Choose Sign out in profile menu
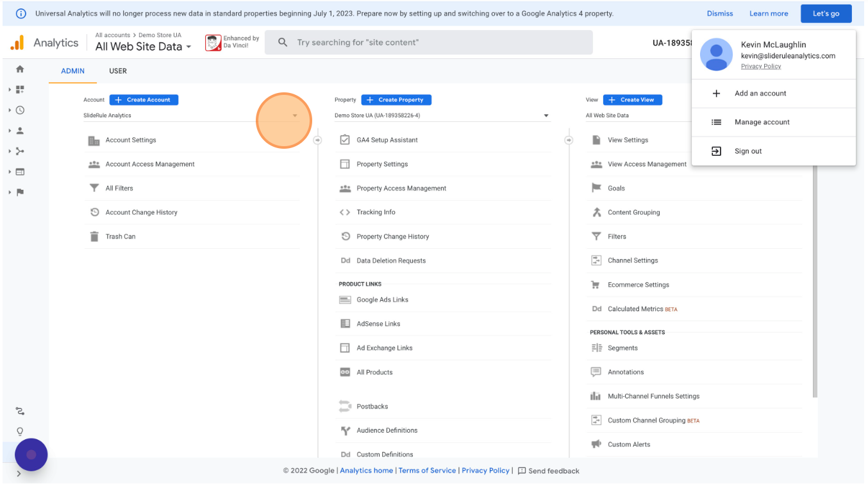Screen dimensions: 868x486 774,151
